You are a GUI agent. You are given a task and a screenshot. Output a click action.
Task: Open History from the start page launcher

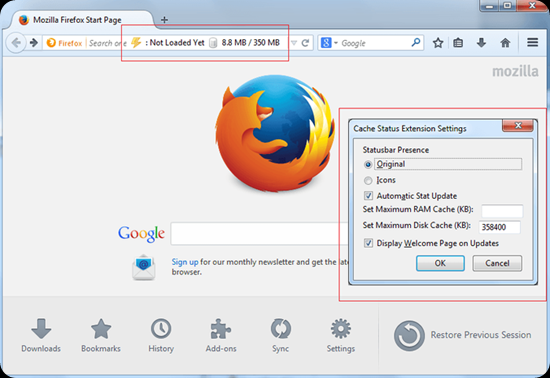[161, 335]
